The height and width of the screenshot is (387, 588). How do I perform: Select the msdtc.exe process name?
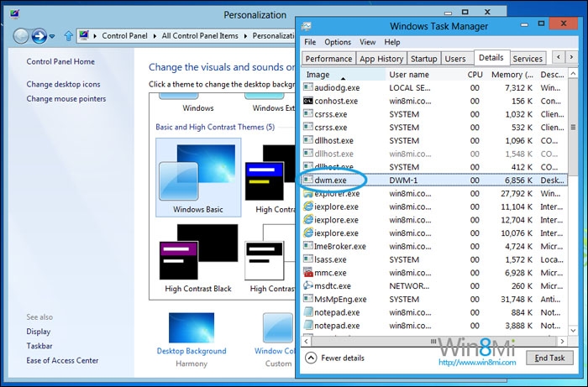click(x=333, y=286)
